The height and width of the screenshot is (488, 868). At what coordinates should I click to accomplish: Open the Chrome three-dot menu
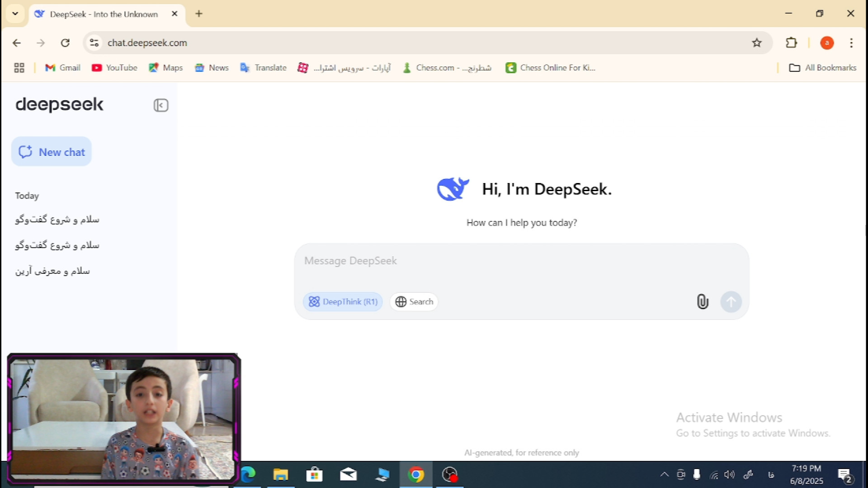851,43
